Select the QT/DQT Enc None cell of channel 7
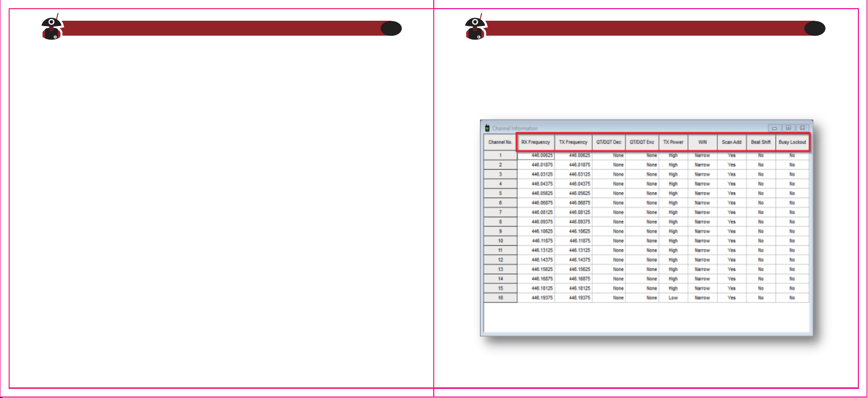 [x=642, y=212]
